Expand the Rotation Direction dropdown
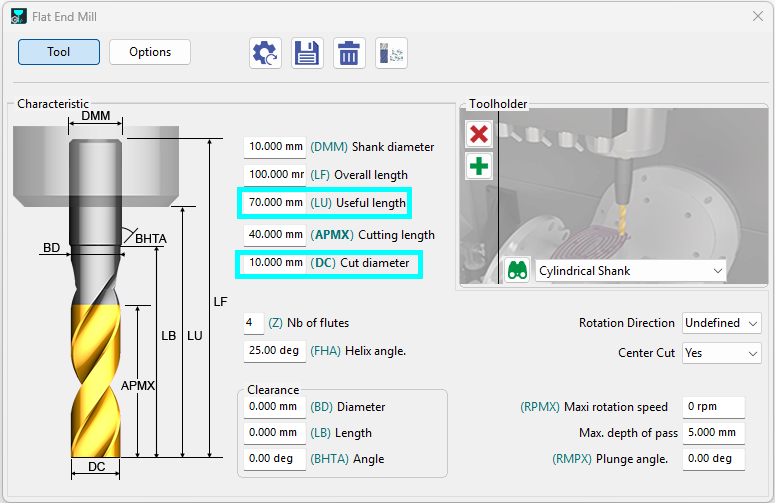The height and width of the screenshot is (503, 775). (x=721, y=323)
